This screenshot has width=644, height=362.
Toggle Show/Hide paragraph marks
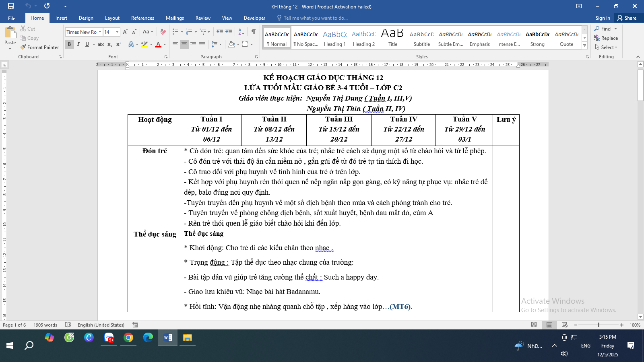253,32
